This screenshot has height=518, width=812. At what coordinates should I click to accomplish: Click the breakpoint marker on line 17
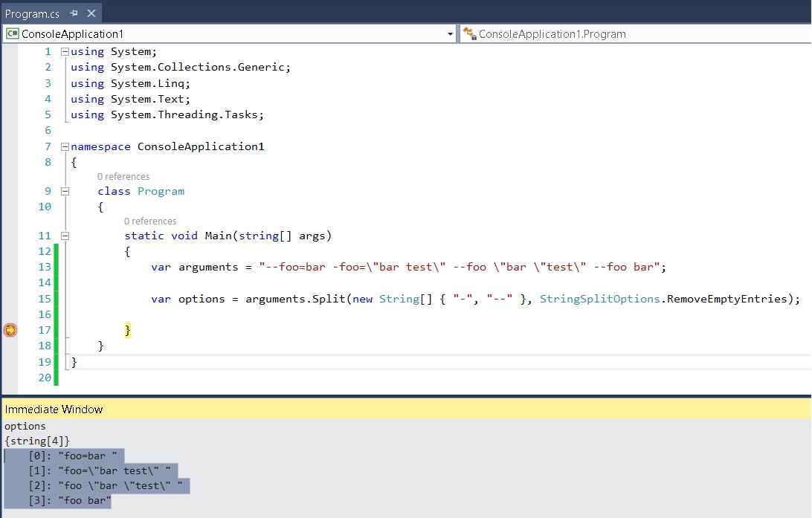(x=10, y=330)
